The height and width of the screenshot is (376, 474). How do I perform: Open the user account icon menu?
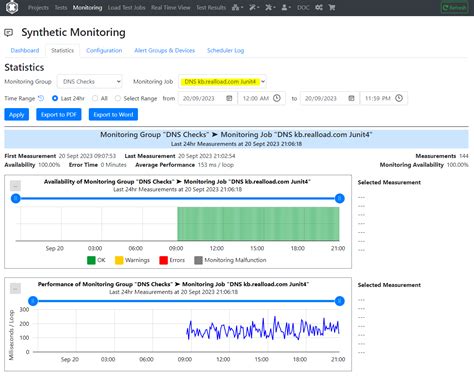286,7
